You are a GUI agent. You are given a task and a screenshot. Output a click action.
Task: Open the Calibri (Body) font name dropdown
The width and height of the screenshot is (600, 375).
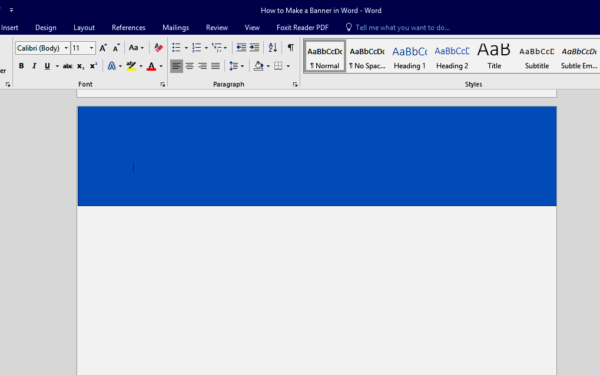[x=66, y=48]
